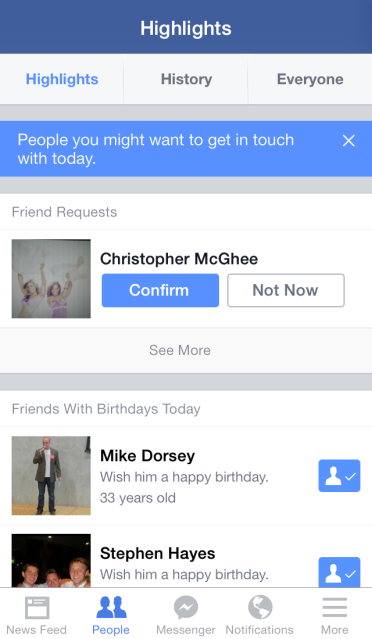Open Stephen Hayes's profile picture
Screen dimensions: 372x639
51,561
